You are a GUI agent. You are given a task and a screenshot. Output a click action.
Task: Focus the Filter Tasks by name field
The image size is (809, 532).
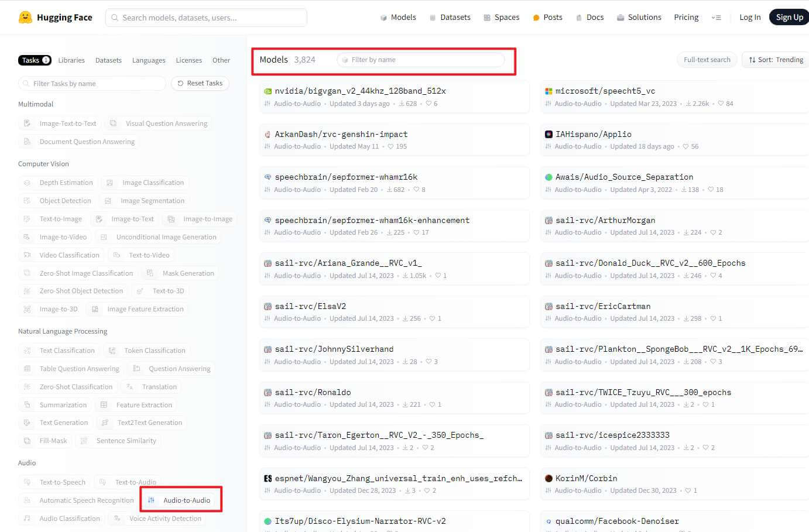pos(92,84)
